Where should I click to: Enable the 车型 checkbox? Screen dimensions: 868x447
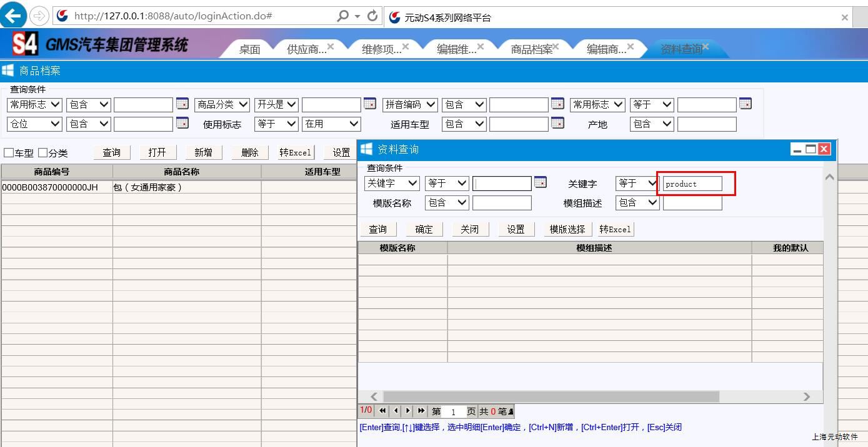click(9, 153)
